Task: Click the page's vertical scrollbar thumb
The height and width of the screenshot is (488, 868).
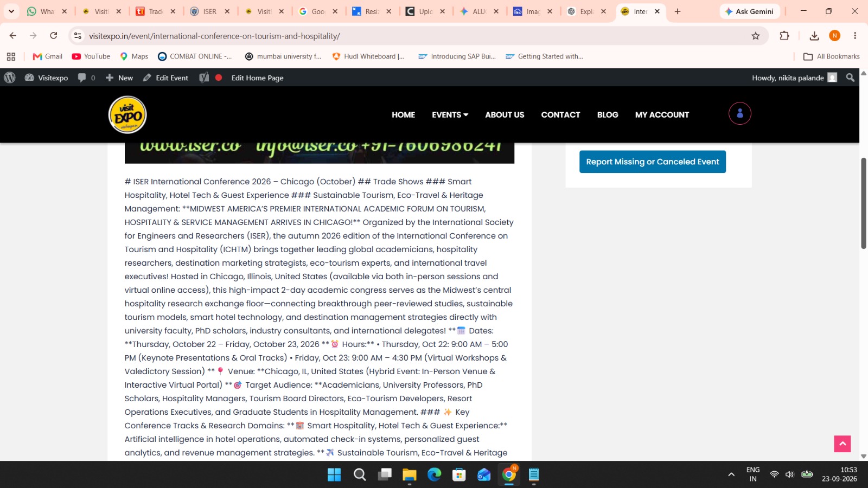Action: pyautogui.click(x=863, y=203)
